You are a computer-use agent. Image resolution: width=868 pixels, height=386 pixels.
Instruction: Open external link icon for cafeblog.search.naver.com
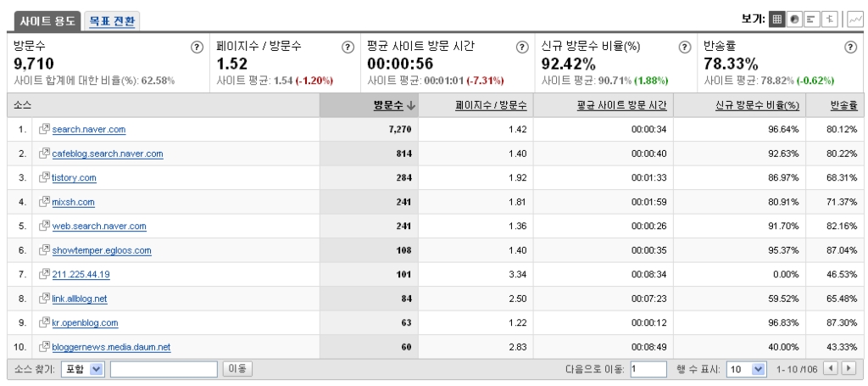[44, 153]
